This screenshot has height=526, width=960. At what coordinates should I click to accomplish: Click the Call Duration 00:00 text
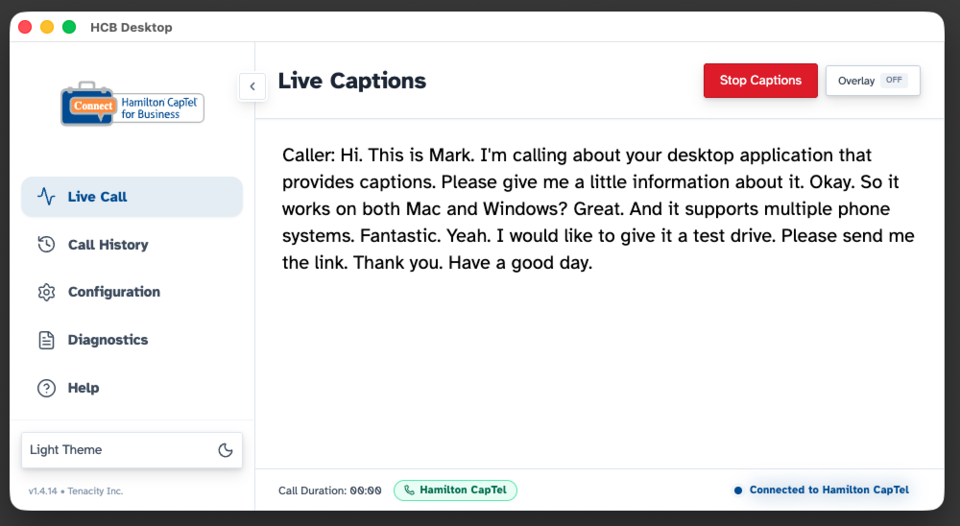click(x=329, y=490)
